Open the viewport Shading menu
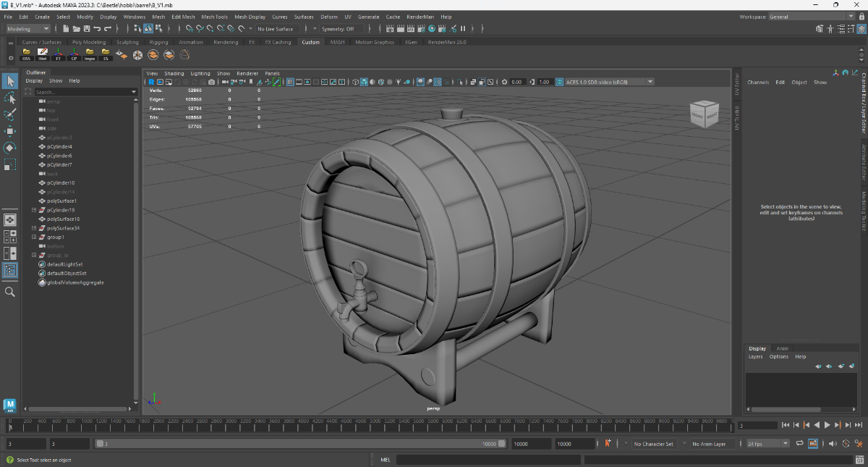This screenshot has width=868, height=467. tap(174, 73)
